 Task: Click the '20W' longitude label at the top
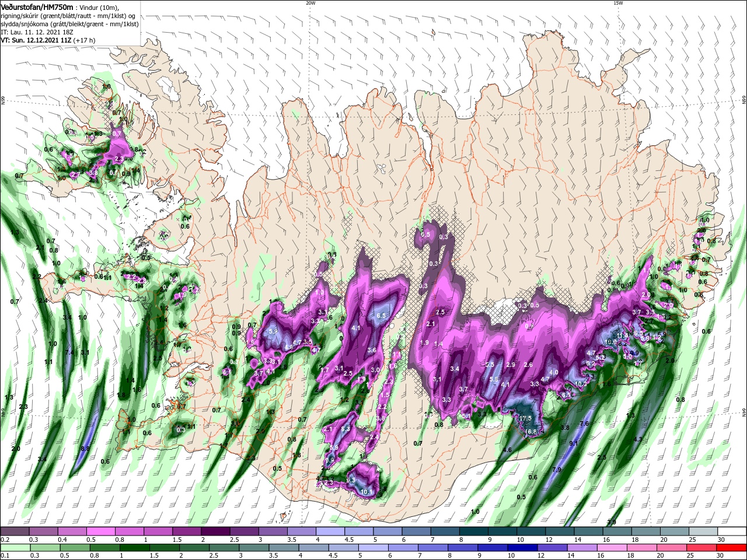[x=310, y=3]
